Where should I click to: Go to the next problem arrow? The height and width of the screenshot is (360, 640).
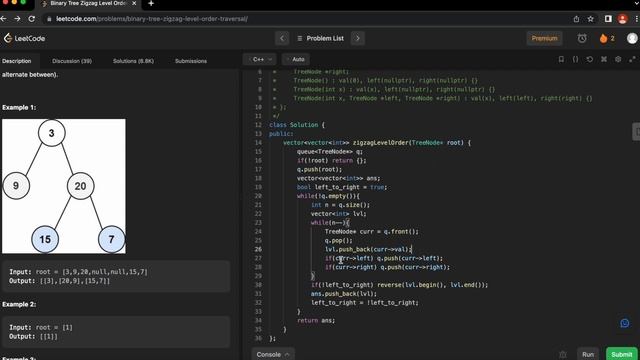tap(358, 38)
